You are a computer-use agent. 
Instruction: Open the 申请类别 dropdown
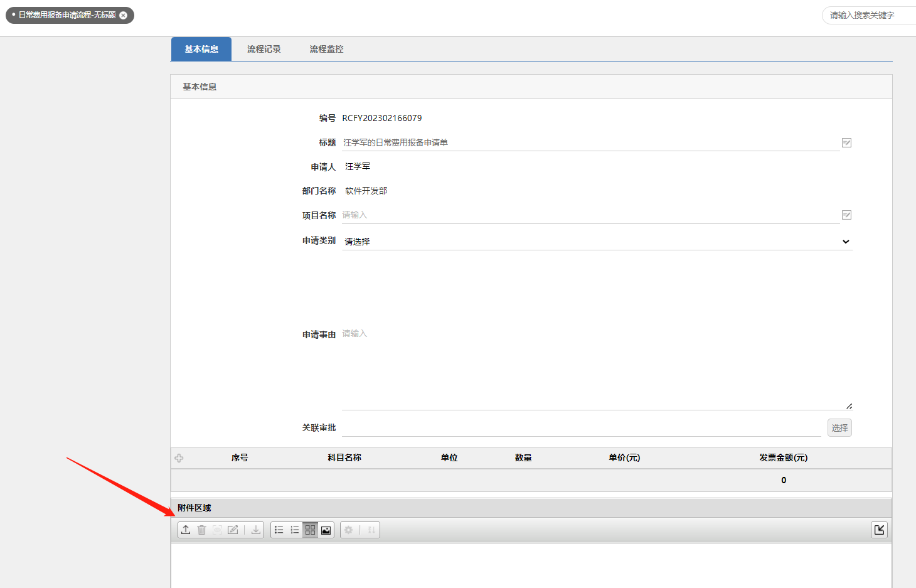click(x=596, y=242)
